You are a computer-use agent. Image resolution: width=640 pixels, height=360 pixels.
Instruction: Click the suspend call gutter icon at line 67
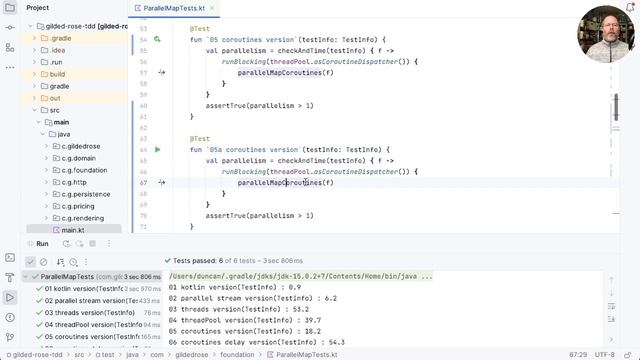pyautogui.click(x=162, y=182)
